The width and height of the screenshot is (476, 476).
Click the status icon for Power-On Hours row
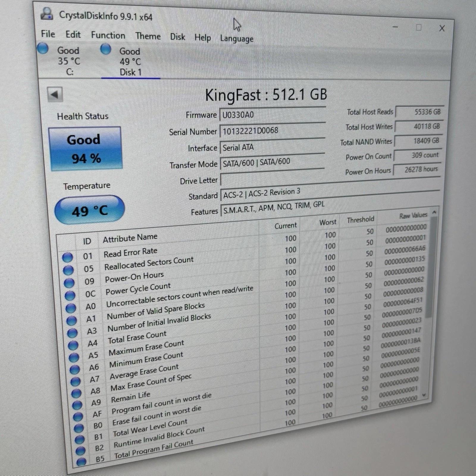69,283
